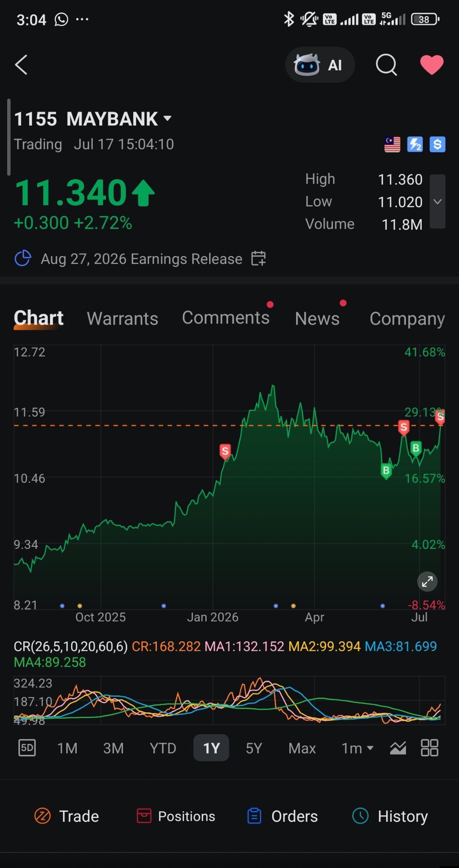Tap the blue dollar sign icon
The height and width of the screenshot is (868, 459).
[437, 145]
